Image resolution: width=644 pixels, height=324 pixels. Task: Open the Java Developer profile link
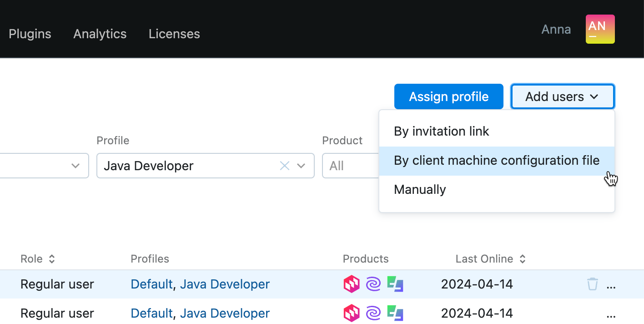[225, 284]
